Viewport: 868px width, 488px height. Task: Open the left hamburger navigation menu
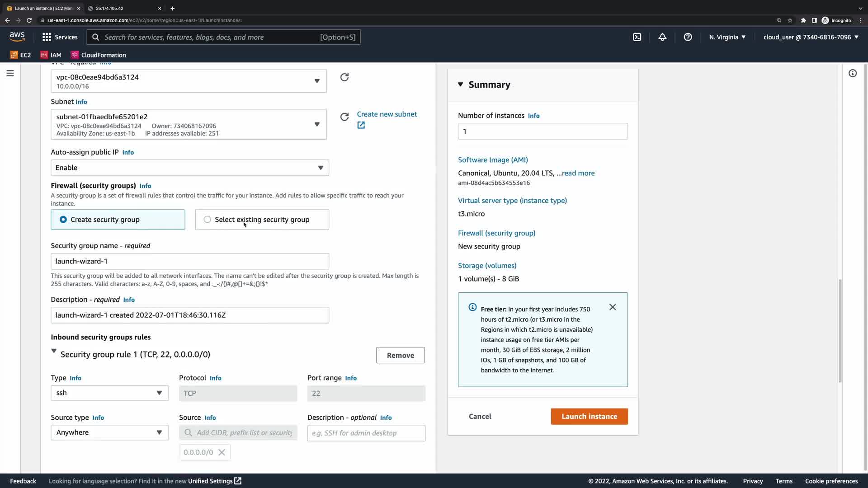coord(10,73)
